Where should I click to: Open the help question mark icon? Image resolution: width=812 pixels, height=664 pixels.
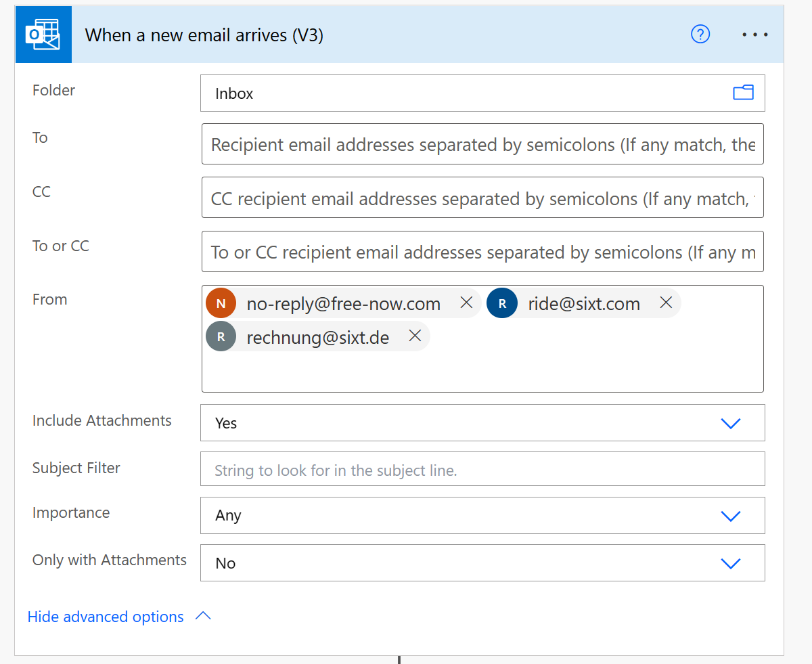[x=700, y=34]
